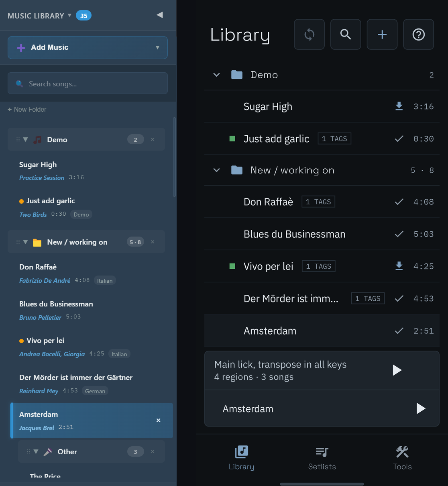Click the download icon on the Vivo per lei row

(x=399, y=266)
